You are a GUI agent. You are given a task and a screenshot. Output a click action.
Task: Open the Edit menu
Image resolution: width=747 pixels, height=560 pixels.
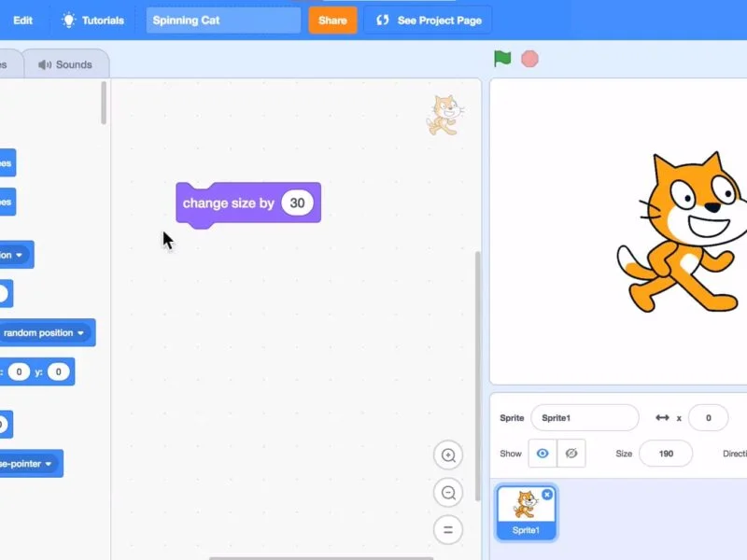pyautogui.click(x=23, y=20)
